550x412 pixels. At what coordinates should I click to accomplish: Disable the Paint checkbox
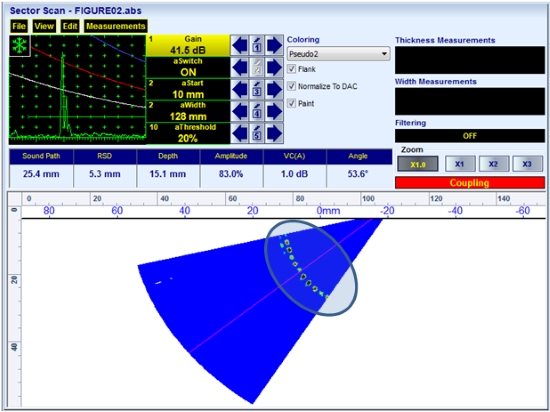291,103
